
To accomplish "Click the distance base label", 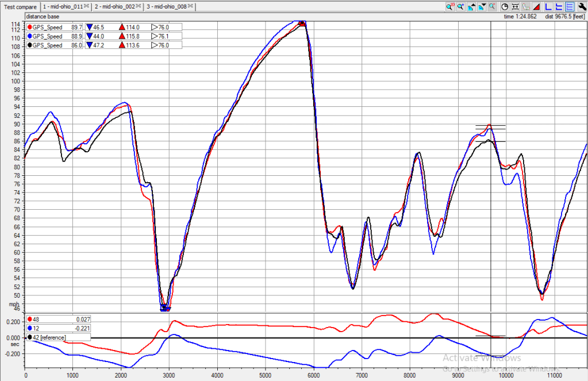I will (x=43, y=17).
